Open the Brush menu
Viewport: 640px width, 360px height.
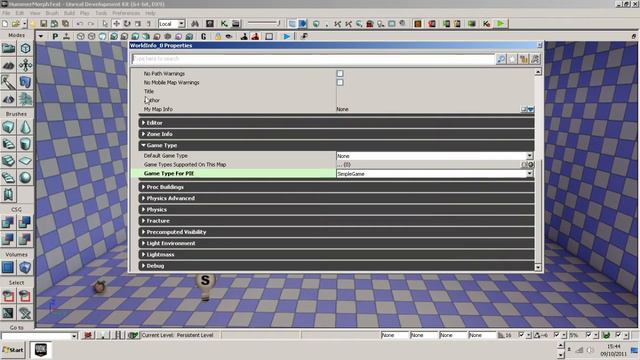(x=52, y=13)
